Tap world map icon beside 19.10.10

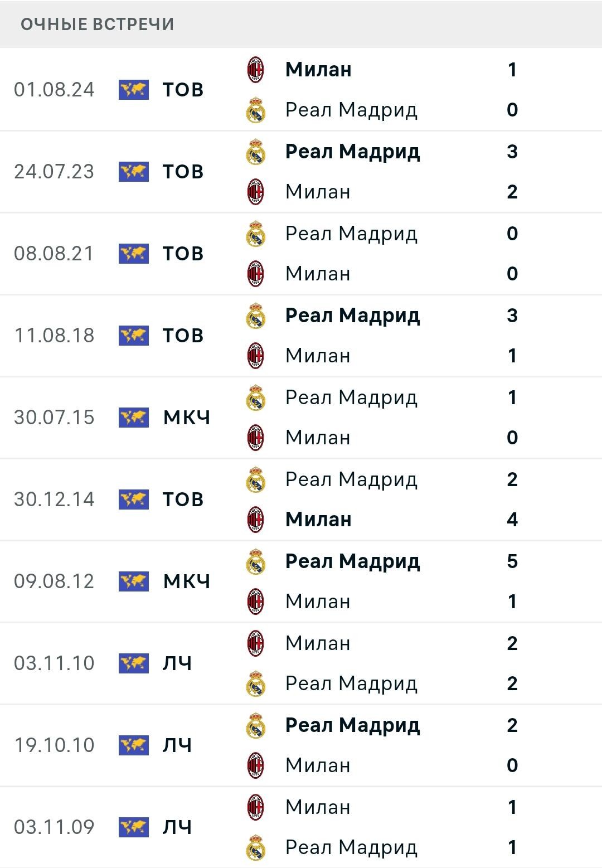pos(134,745)
